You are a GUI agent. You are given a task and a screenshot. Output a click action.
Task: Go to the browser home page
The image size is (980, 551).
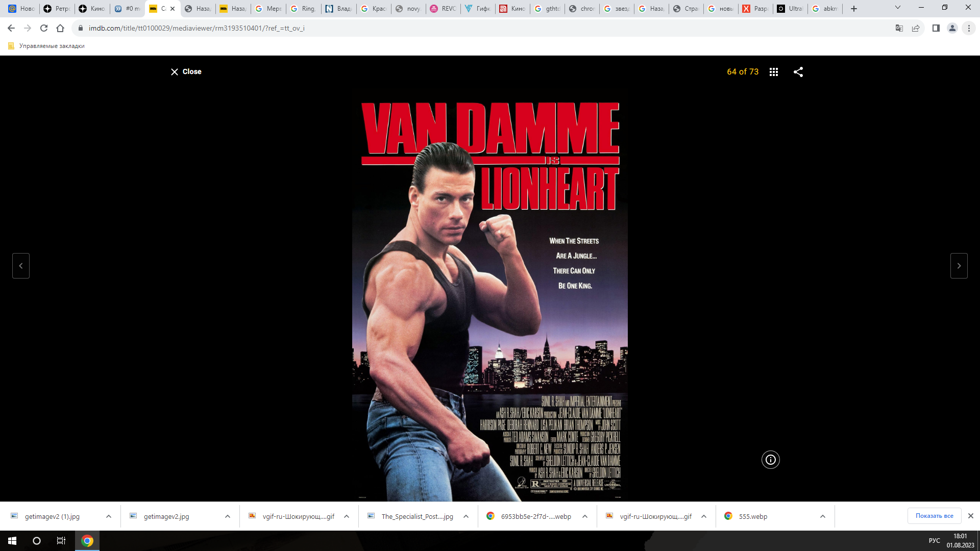click(60, 28)
